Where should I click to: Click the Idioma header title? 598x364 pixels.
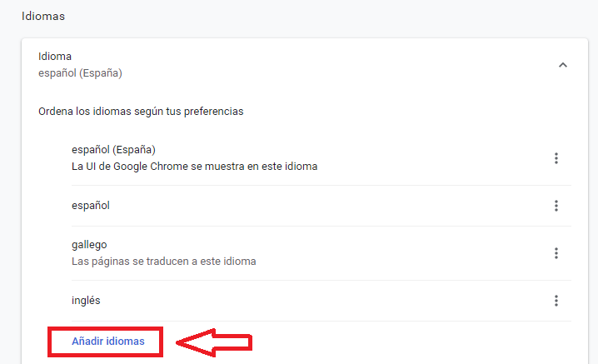[x=55, y=57]
